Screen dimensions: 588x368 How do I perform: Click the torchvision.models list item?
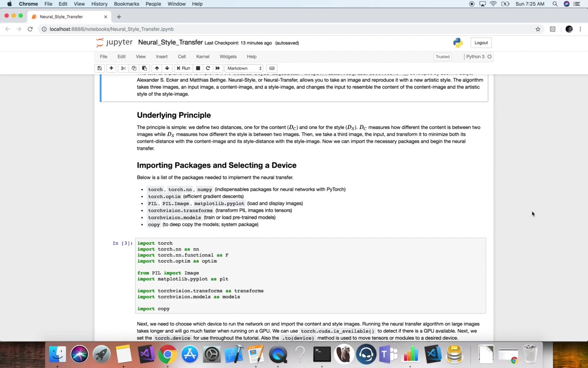[x=211, y=217]
